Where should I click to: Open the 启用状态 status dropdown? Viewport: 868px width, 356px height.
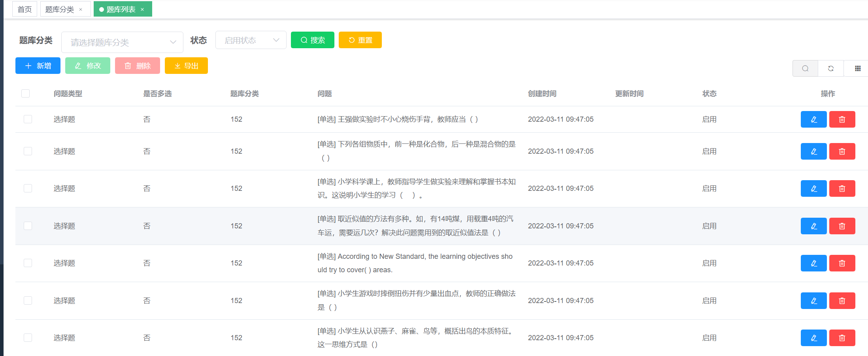251,40
